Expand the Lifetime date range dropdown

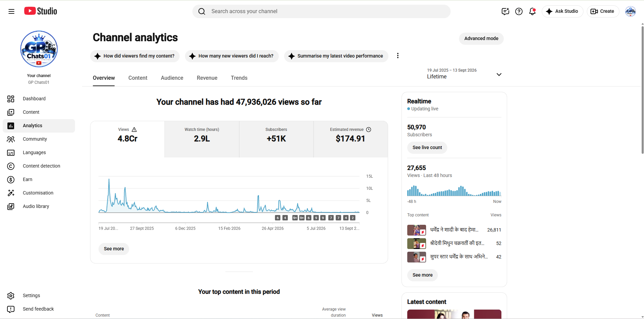(x=464, y=74)
